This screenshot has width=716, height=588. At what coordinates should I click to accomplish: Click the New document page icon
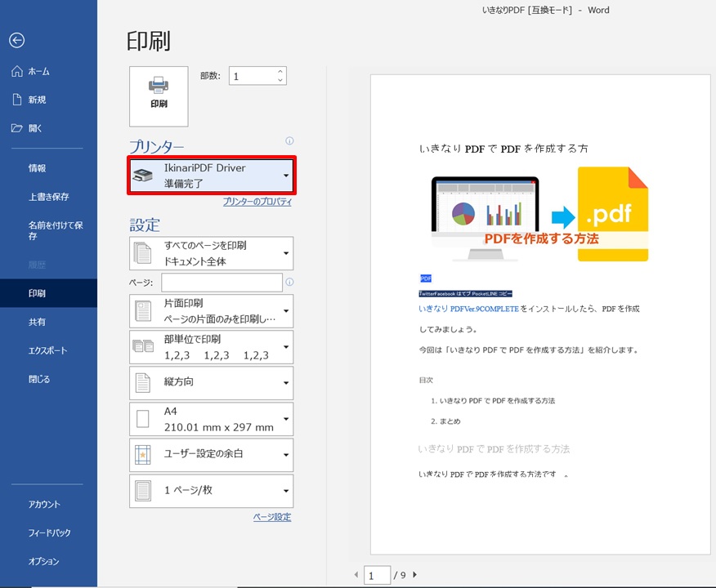[17, 100]
